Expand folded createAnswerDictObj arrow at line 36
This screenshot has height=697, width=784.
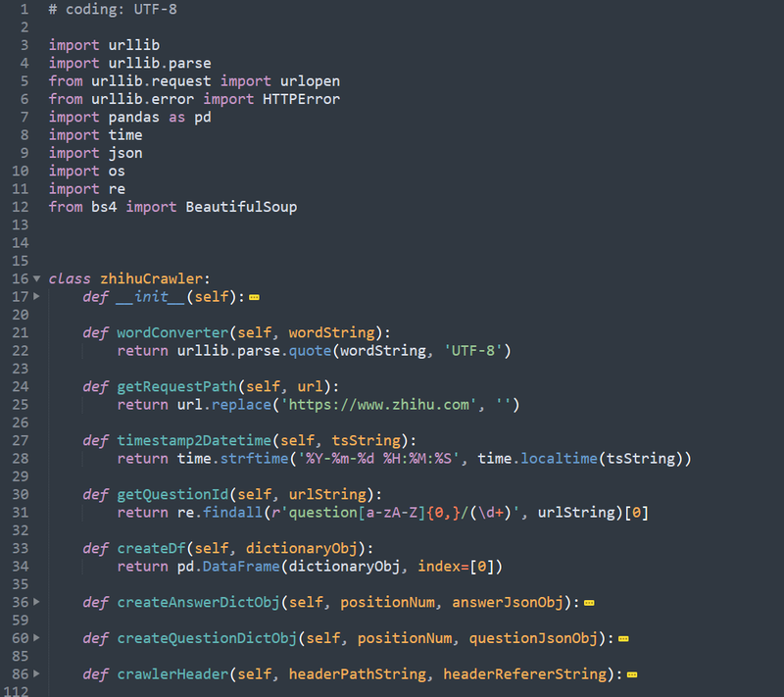tap(36, 602)
